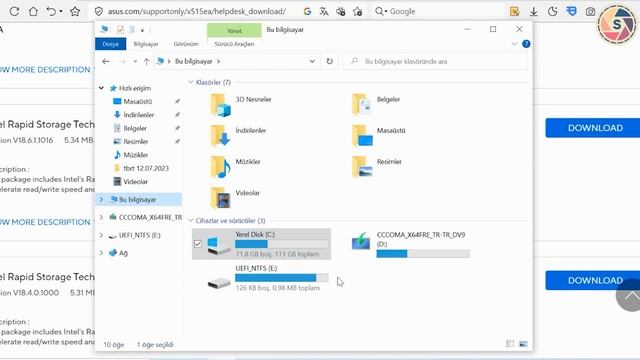The image size is (640, 360).
Task: Switch to details view in status bar
Action: [x=510, y=344]
